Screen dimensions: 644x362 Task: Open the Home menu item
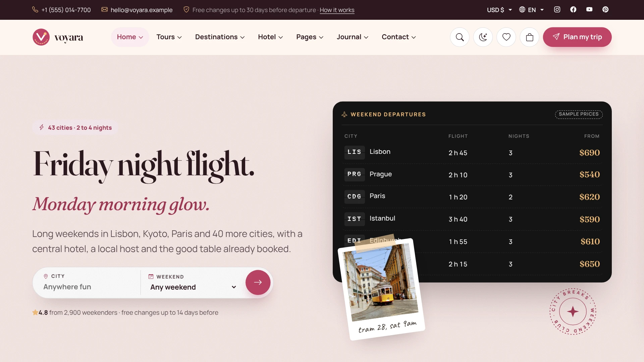[130, 37]
